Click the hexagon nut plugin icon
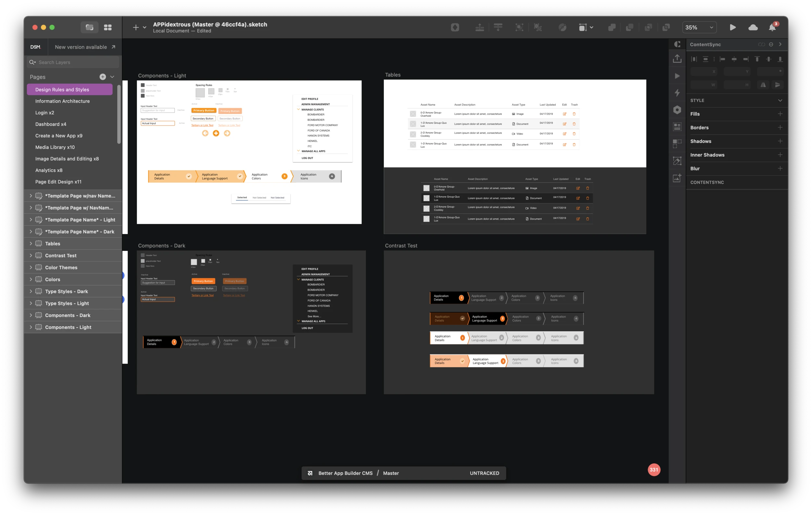Viewport: 812px width, 515px height. click(677, 110)
